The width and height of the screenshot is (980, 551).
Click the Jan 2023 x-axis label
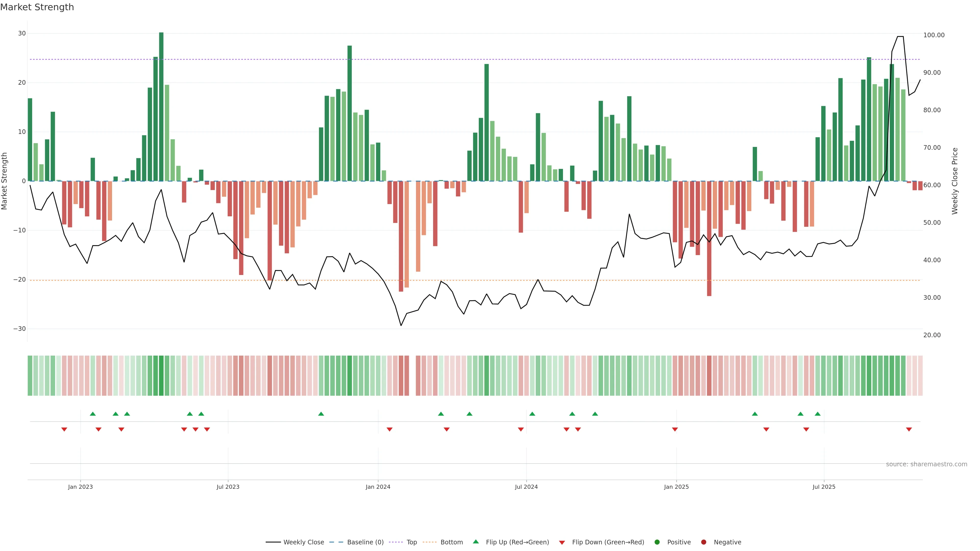pyautogui.click(x=80, y=487)
